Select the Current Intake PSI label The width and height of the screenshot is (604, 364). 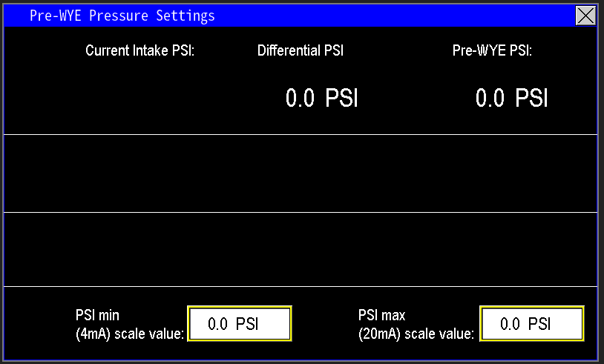coord(139,51)
